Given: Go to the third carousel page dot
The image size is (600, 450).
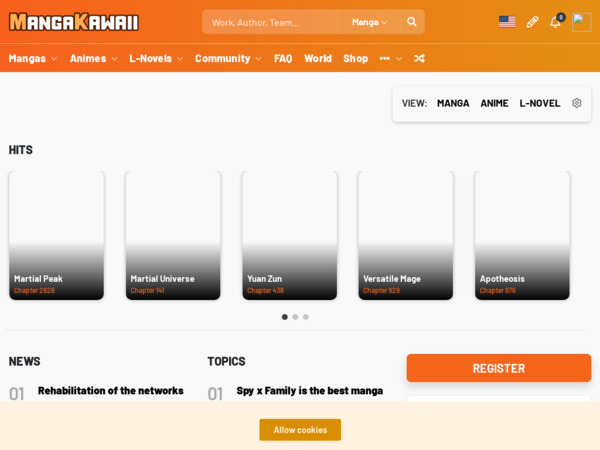Looking at the screenshot, I should click(x=306, y=317).
